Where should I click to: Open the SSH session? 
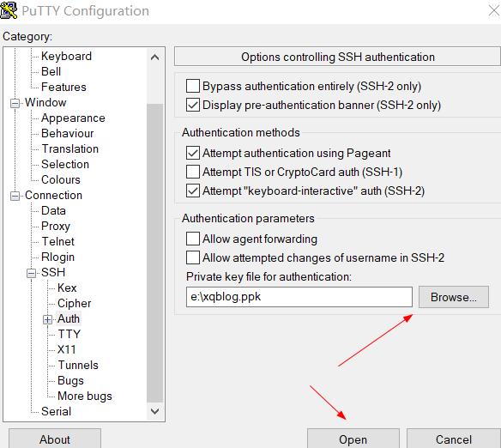point(353,439)
